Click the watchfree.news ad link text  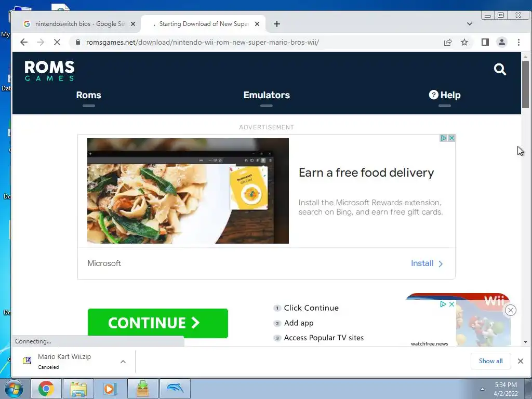pyautogui.click(x=430, y=344)
